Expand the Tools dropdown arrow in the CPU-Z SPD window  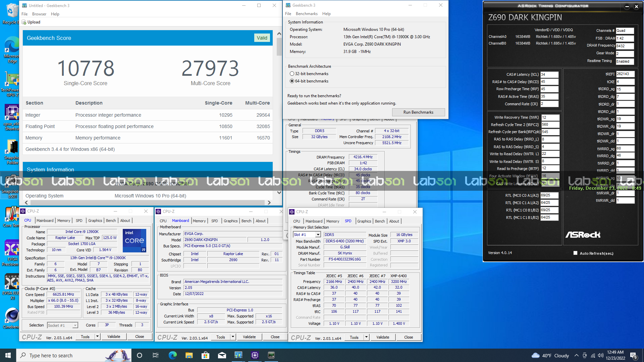(367, 337)
